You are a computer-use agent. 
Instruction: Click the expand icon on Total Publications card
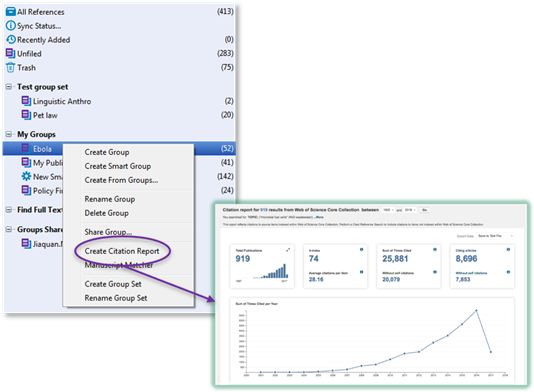click(x=288, y=250)
